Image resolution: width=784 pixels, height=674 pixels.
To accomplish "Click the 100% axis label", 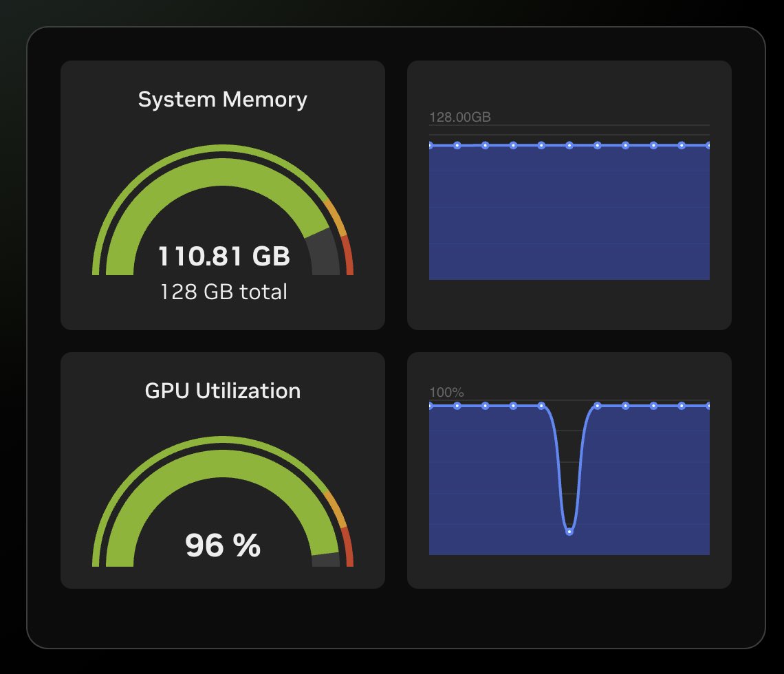I will (446, 393).
